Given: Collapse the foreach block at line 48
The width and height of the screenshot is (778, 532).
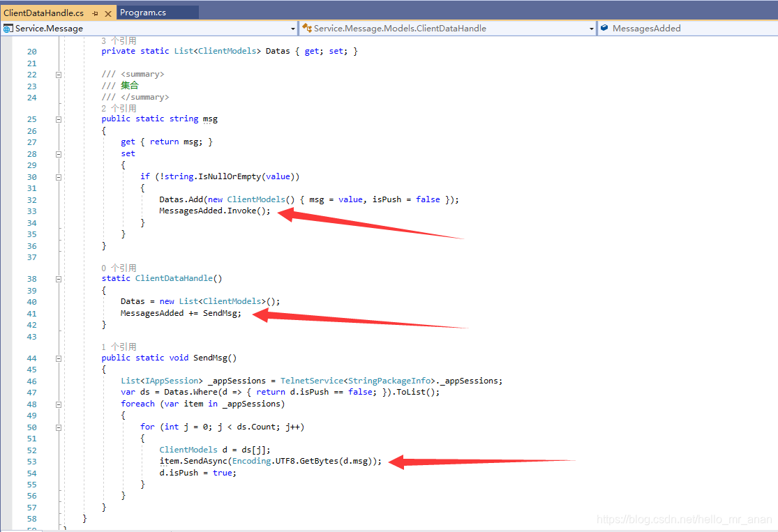Looking at the screenshot, I should click(59, 404).
